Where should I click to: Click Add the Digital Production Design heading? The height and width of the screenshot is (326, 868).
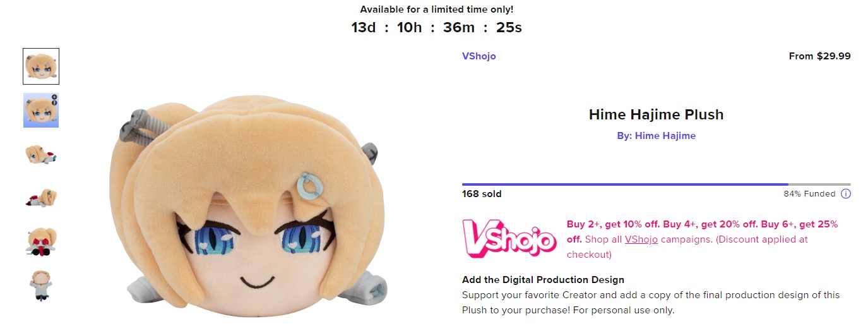pyautogui.click(x=543, y=280)
